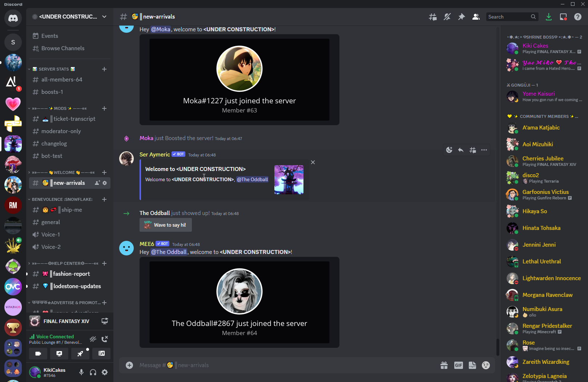Collapse the BENEVOLENCE category
Screen dimensions: 588x382
pyautogui.click(x=60, y=199)
